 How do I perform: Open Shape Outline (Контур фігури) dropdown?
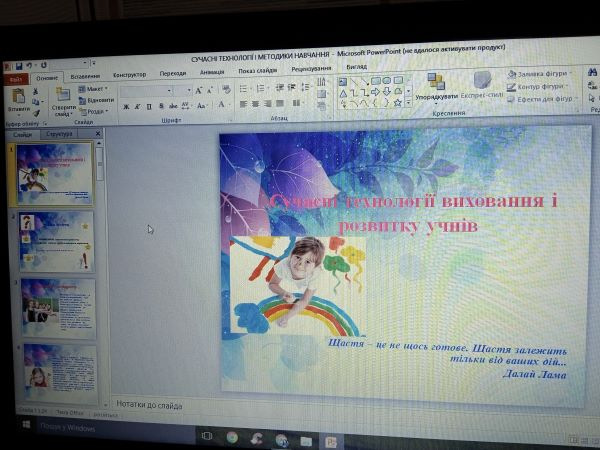537,86
